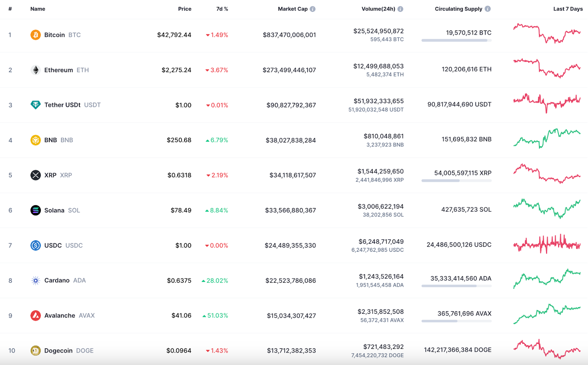The height and width of the screenshot is (365, 588).
Task: Sort table by the Name column header
Action: coord(38,9)
